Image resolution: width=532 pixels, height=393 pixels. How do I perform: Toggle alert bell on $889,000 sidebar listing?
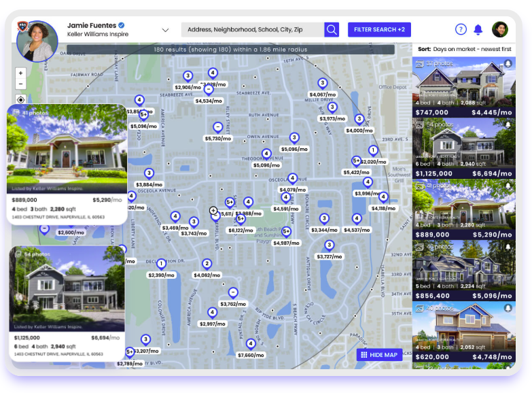tap(508, 186)
